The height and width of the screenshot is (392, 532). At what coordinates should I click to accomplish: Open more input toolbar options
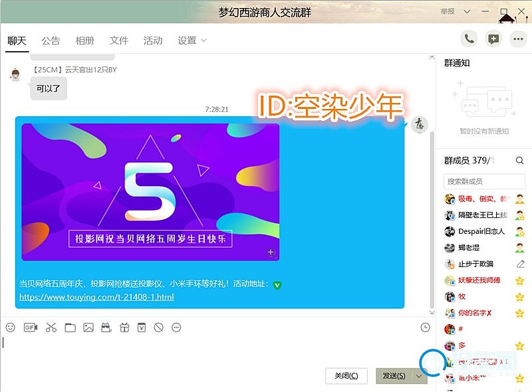point(176,328)
